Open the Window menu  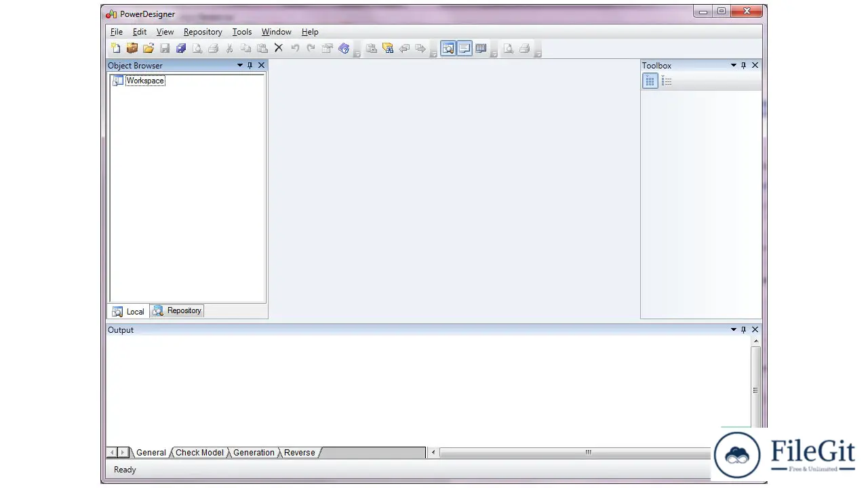[x=277, y=32]
